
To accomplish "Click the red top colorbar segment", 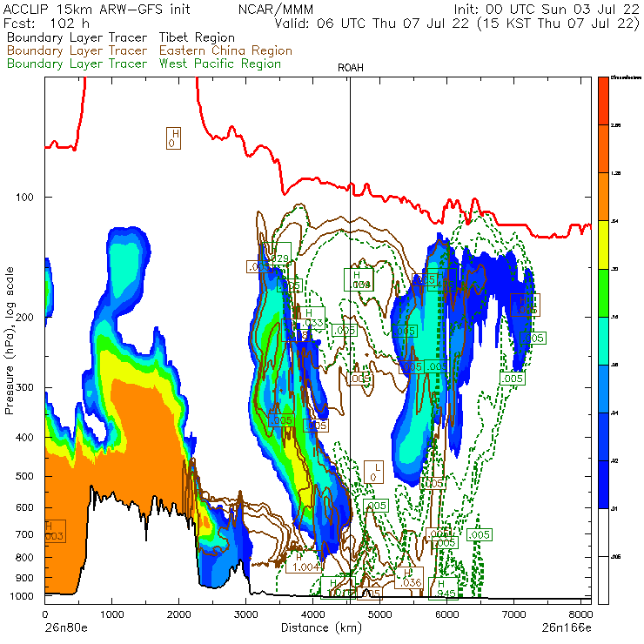I will [603, 101].
